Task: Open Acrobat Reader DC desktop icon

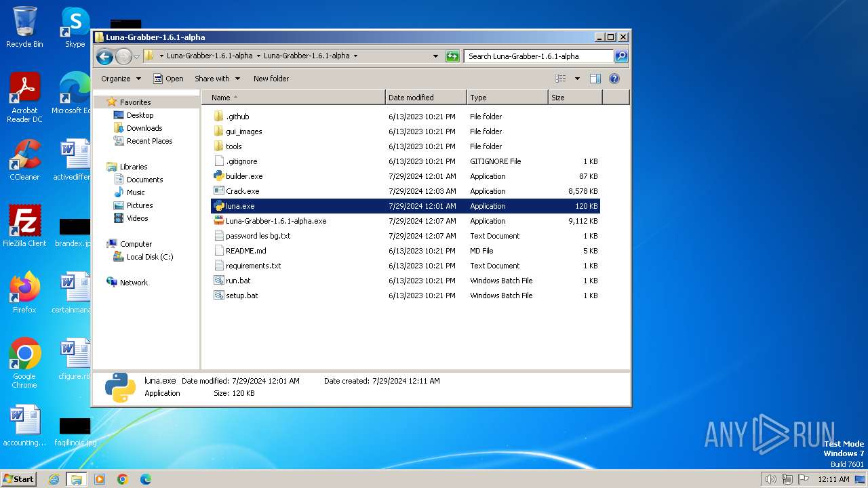Action: [24, 98]
